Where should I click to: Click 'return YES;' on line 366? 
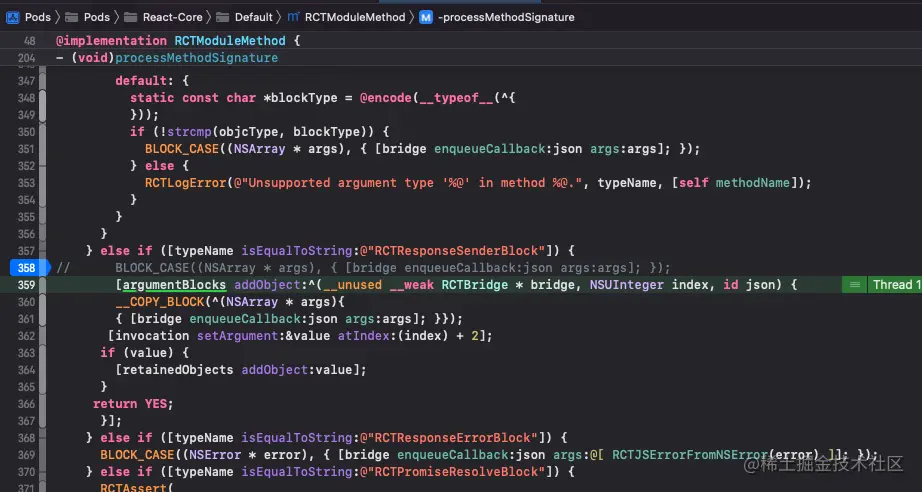(x=133, y=404)
